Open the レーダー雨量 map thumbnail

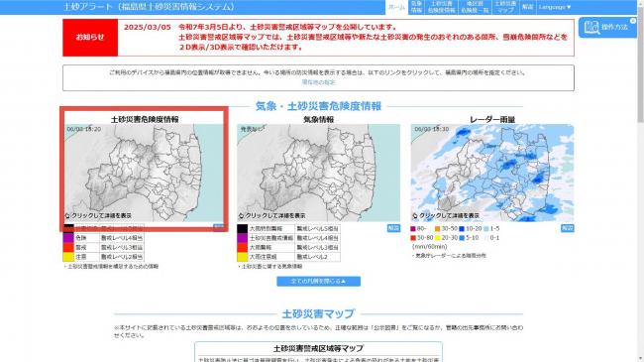492,173
